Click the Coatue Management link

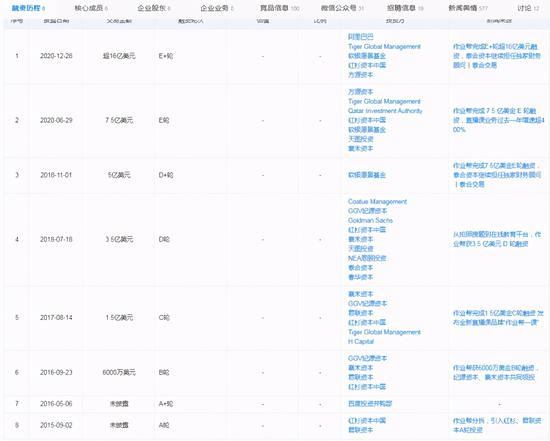point(377,201)
